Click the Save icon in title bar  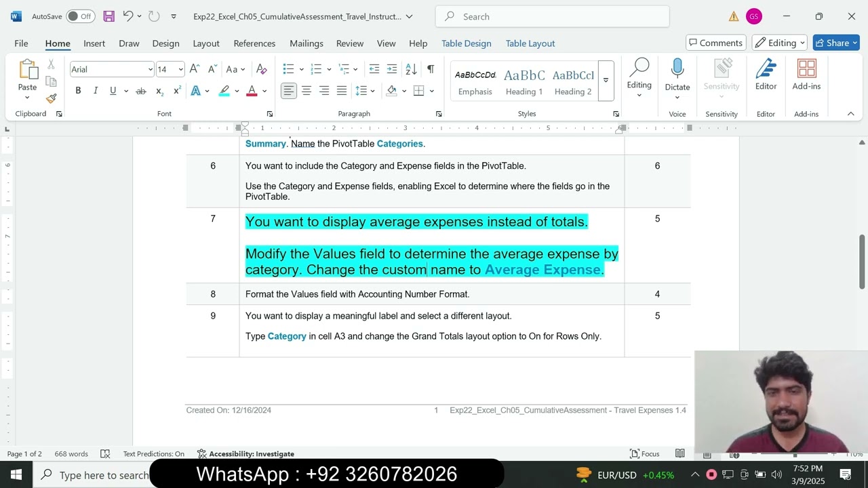[x=108, y=16]
